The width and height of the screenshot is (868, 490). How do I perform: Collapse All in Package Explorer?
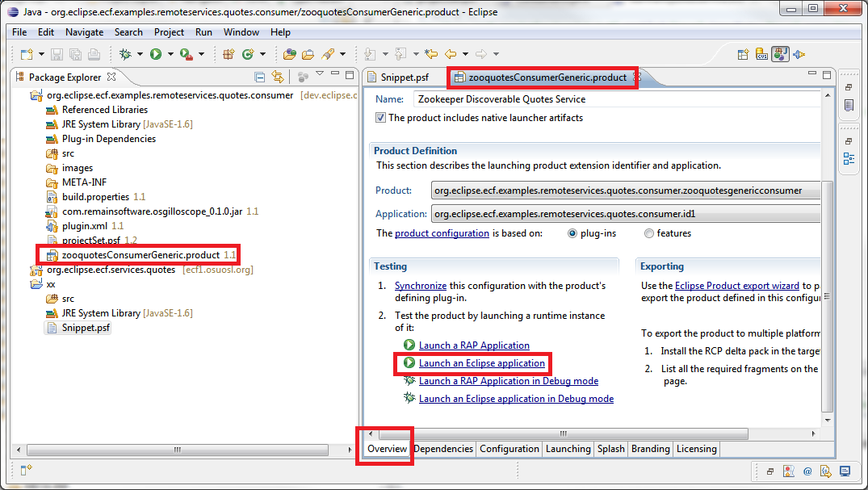[x=259, y=77]
